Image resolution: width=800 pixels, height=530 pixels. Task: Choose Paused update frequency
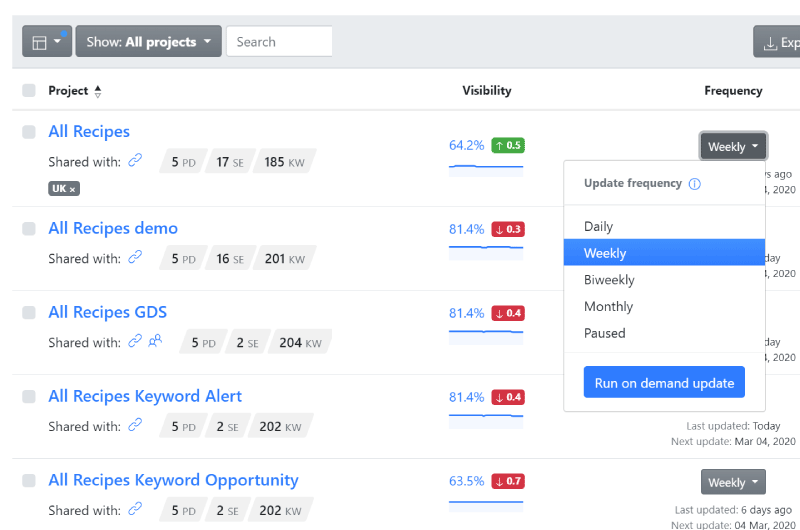click(x=664, y=333)
